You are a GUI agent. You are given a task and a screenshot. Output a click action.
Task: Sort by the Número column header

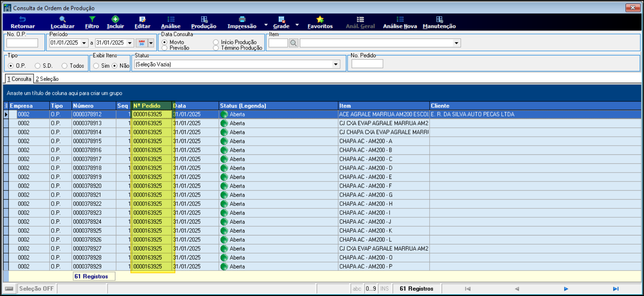click(x=94, y=106)
